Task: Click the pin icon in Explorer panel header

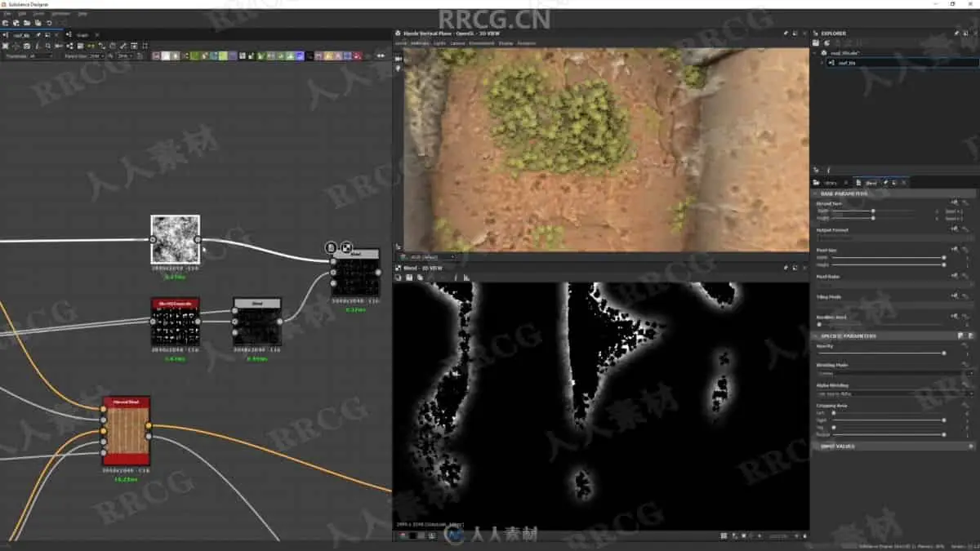Action: [x=956, y=33]
